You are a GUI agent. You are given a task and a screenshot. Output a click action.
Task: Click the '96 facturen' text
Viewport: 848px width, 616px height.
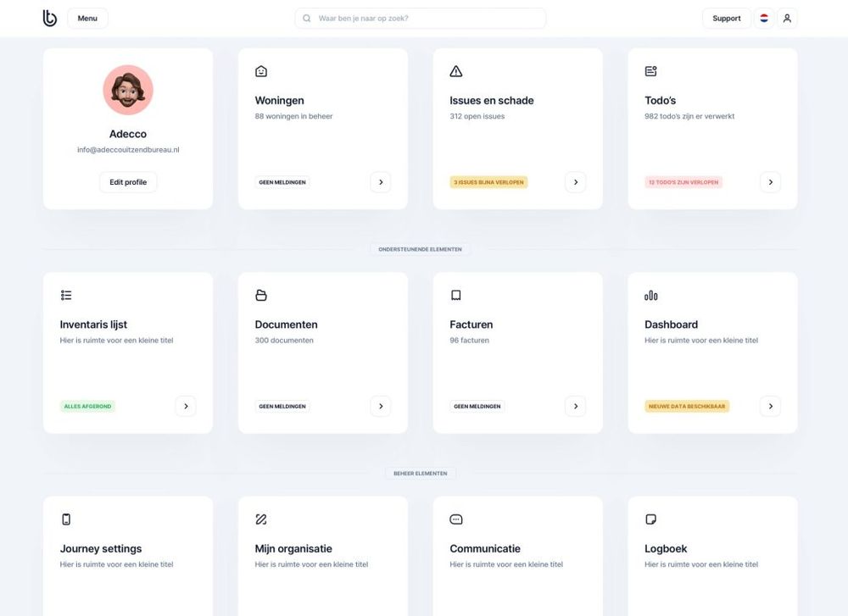tap(470, 341)
